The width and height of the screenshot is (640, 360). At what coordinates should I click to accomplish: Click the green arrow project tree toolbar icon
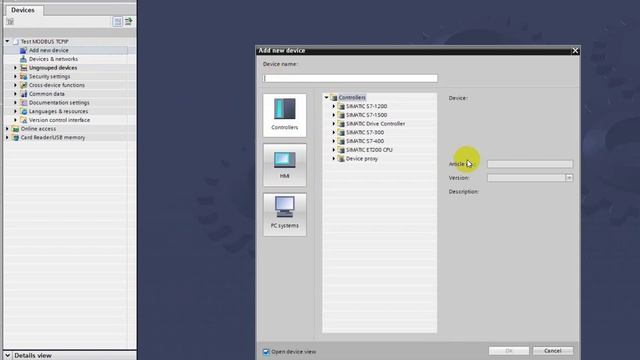tap(129, 22)
